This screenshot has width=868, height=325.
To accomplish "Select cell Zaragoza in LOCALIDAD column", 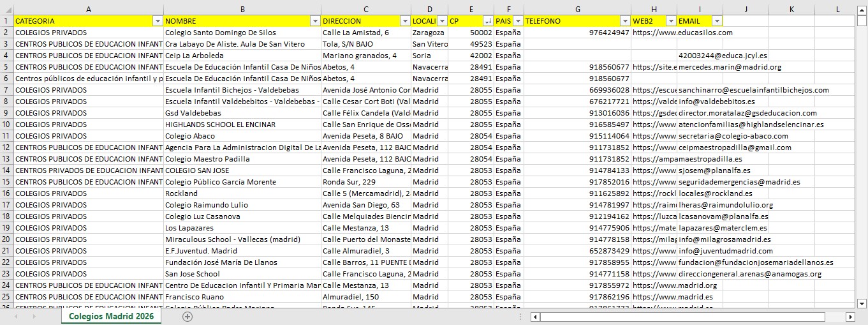I will (x=429, y=33).
